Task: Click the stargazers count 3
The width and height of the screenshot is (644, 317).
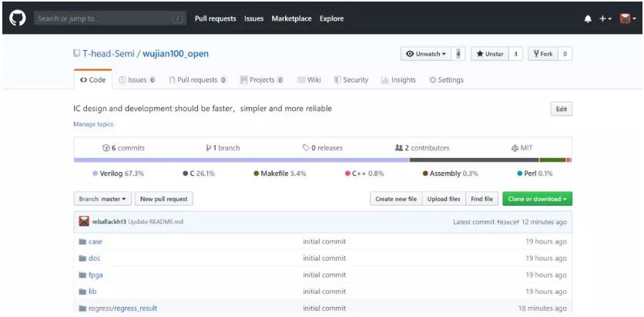Action: 515,54
